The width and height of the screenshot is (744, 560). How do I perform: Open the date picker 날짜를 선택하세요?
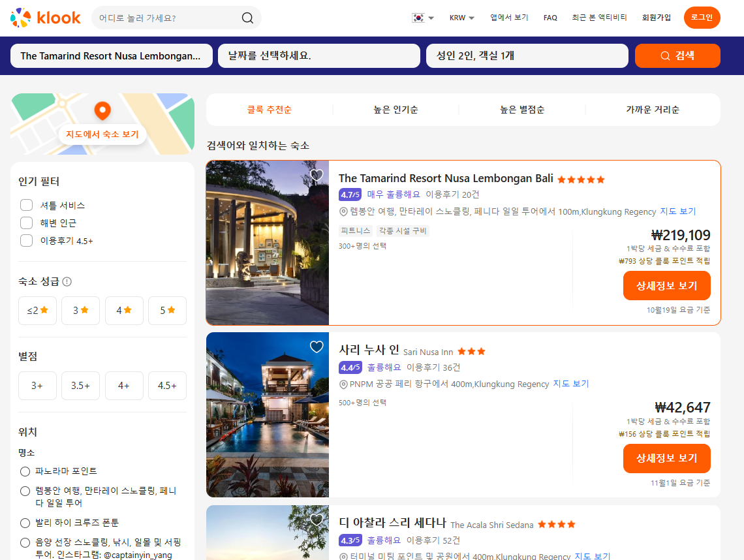point(319,56)
